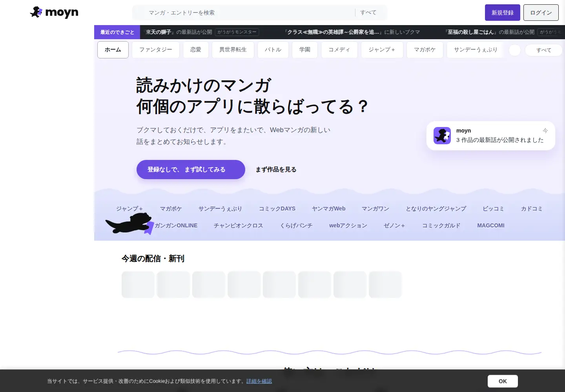This screenshot has width=565, height=392.
Task: Open the moyn notification card
Action: point(491,136)
